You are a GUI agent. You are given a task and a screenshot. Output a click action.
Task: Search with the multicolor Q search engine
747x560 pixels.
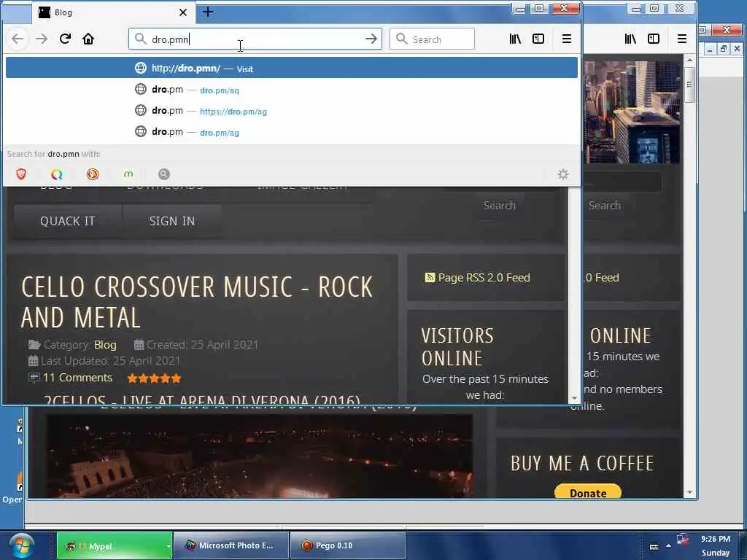pyautogui.click(x=57, y=174)
